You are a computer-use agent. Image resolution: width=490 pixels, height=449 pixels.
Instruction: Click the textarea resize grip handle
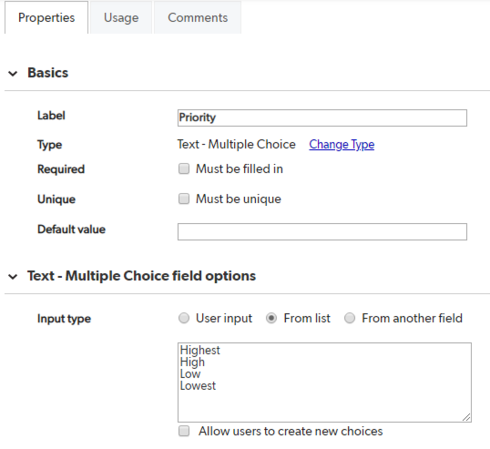click(x=466, y=417)
